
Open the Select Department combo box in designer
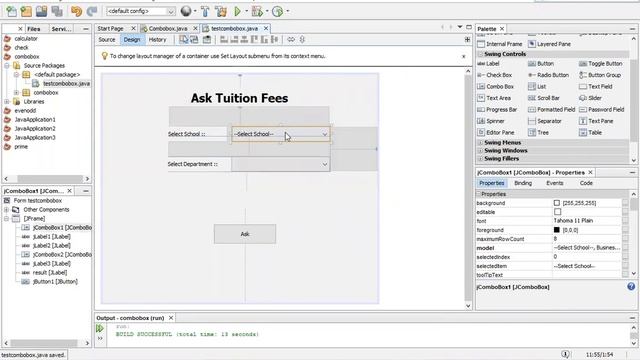281,164
